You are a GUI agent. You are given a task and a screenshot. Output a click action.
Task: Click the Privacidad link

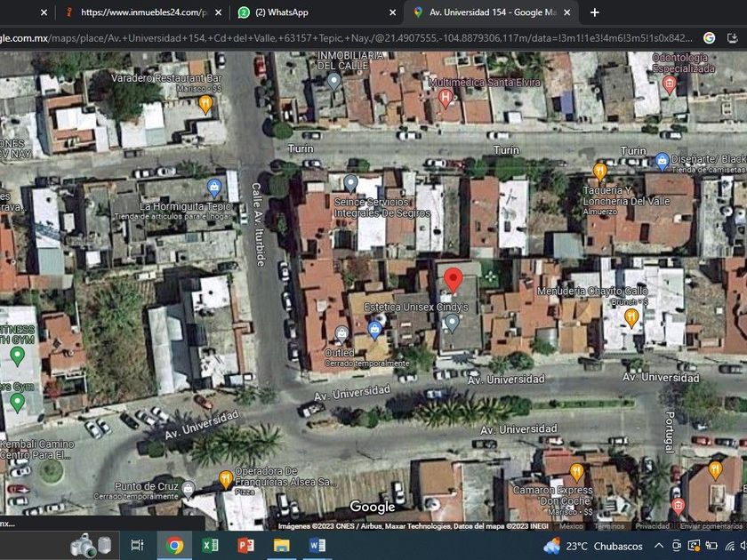point(652,526)
